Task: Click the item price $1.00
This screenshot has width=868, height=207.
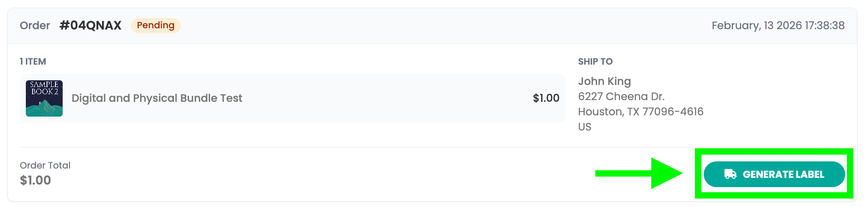Action: (x=546, y=98)
